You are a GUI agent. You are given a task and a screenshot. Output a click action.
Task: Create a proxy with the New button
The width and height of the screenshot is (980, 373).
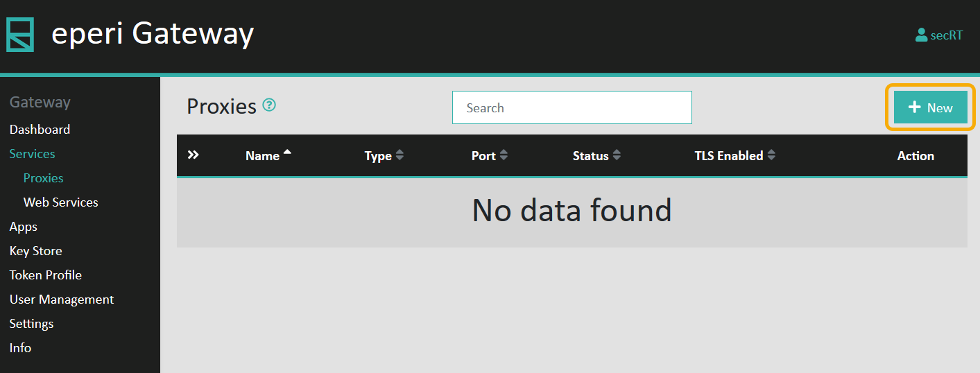pos(931,107)
